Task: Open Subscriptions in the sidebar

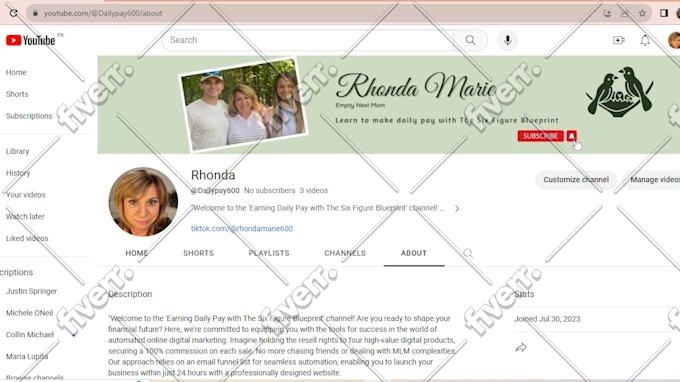Action: (29, 116)
